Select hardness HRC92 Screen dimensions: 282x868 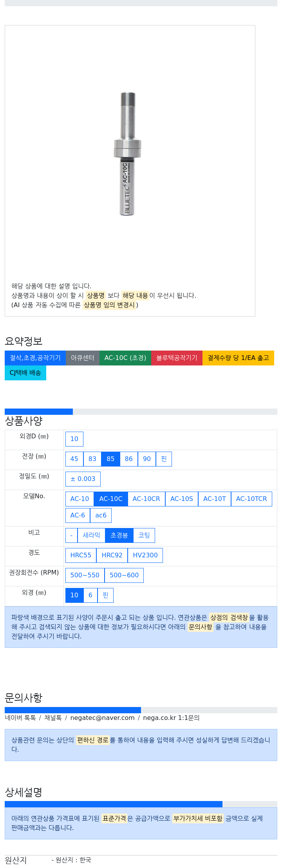pyautogui.click(x=112, y=555)
